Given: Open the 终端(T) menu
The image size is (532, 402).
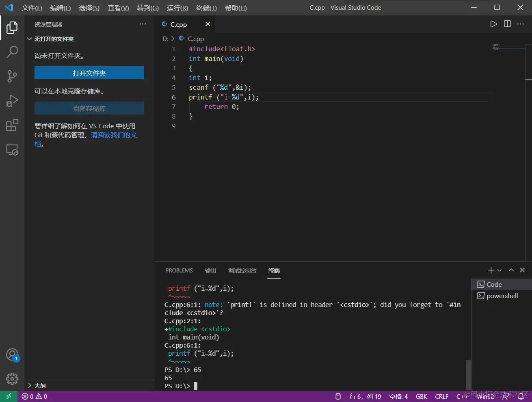Looking at the screenshot, I should 206,8.
